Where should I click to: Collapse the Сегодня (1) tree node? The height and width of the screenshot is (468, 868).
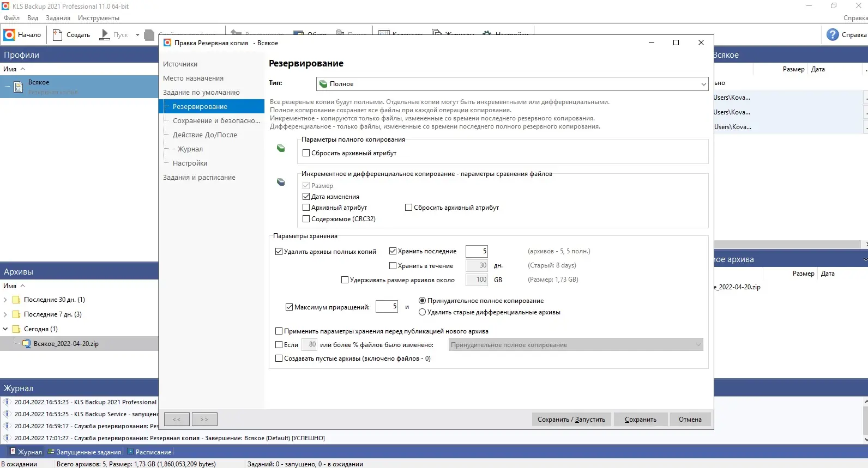5,329
